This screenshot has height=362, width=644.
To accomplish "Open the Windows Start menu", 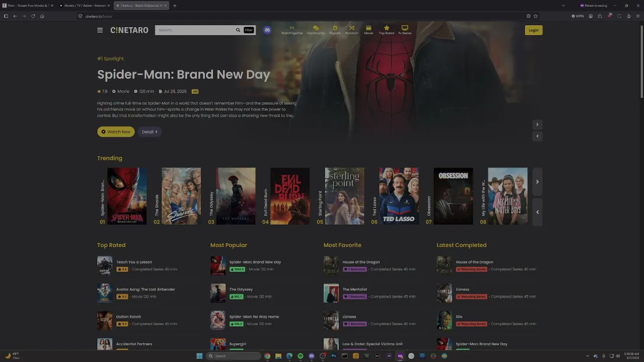I will tap(199, 356).
